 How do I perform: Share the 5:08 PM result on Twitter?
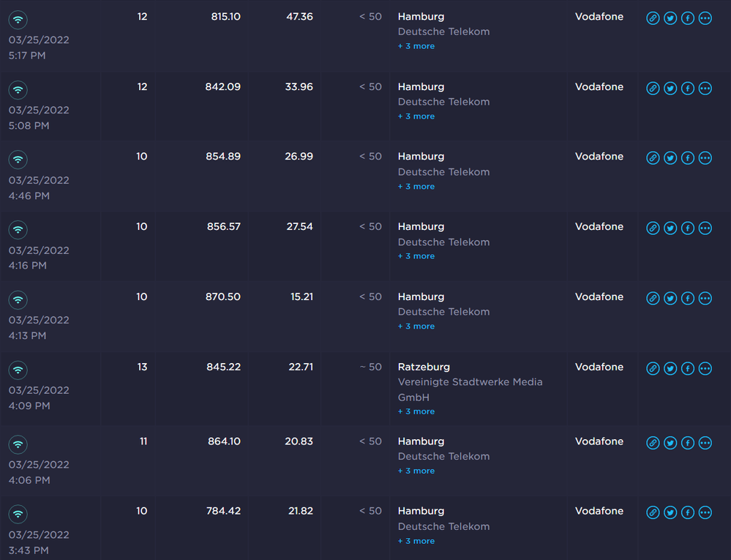(670, 89)
